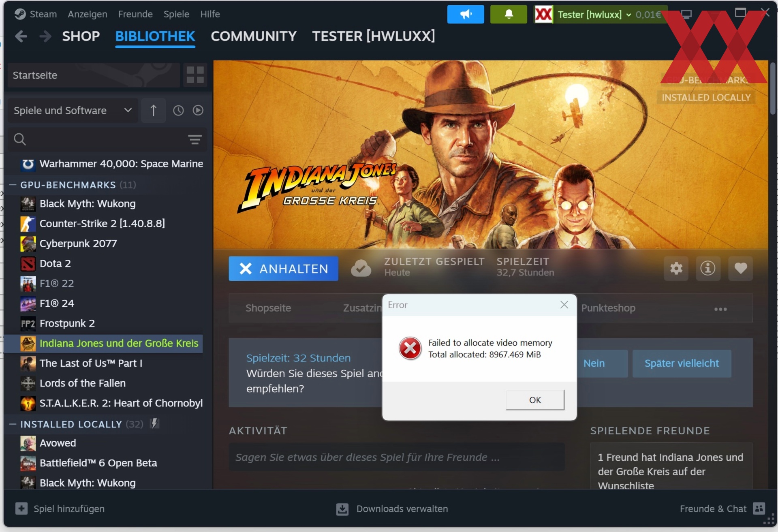
Task: Go back with the left arrow
Action: (x=21, y=36)
